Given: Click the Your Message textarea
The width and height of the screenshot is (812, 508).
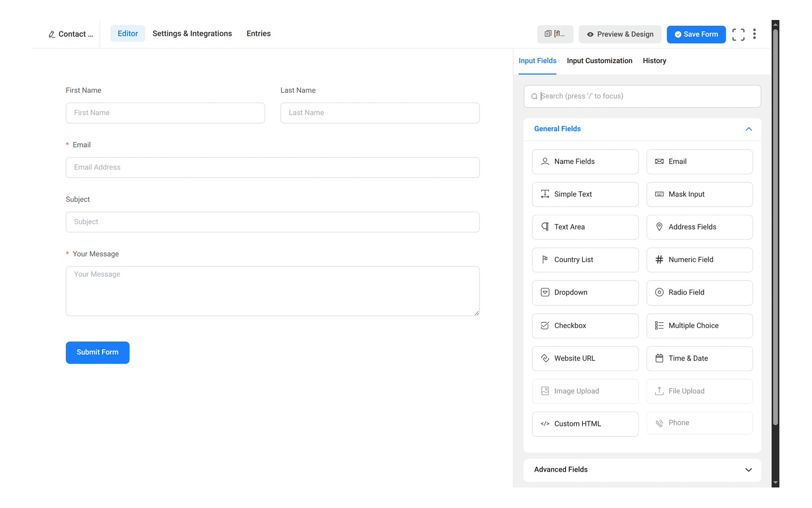Looking at the screenshot, I should click(272, 291).
